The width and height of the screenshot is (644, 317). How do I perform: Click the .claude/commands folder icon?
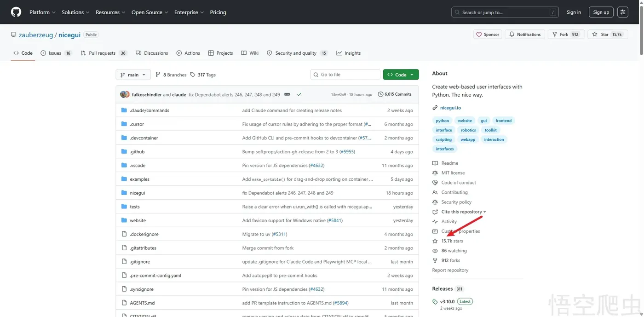(x=124, y=110)
